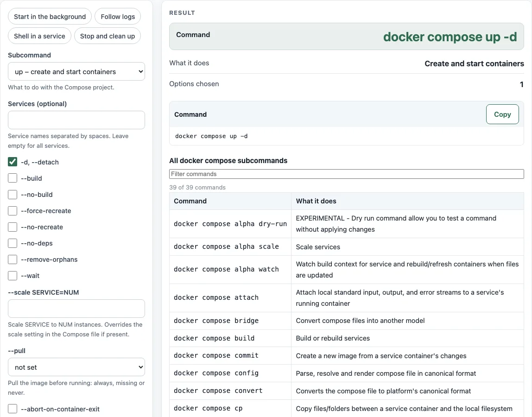Click the 'docker compose config' cell
Viewport: 532px width, 417px height.
(230, 373)
